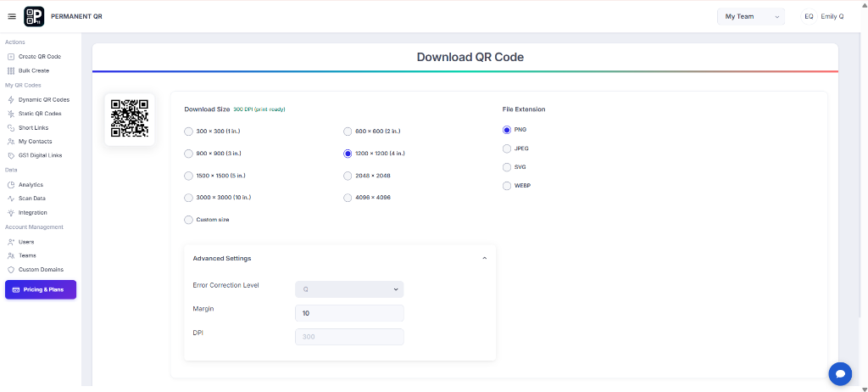
Task: Click the PERMANENT QR brand text
Action: (x=76, y=17)
